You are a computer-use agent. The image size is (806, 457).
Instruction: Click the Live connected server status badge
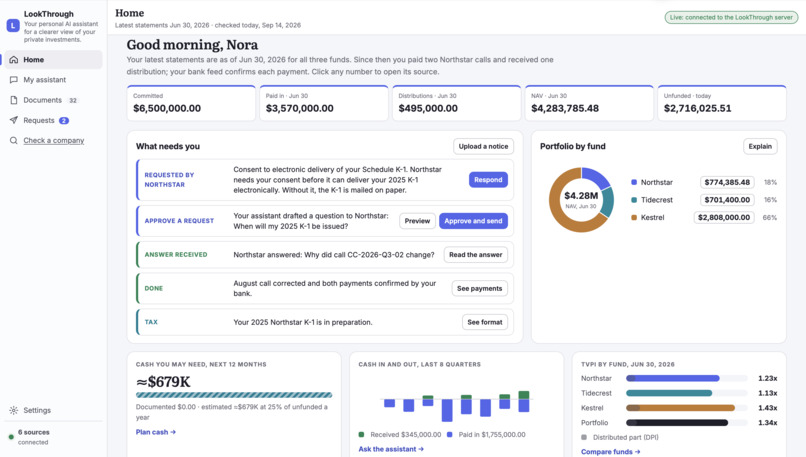(x=730, y=17)
